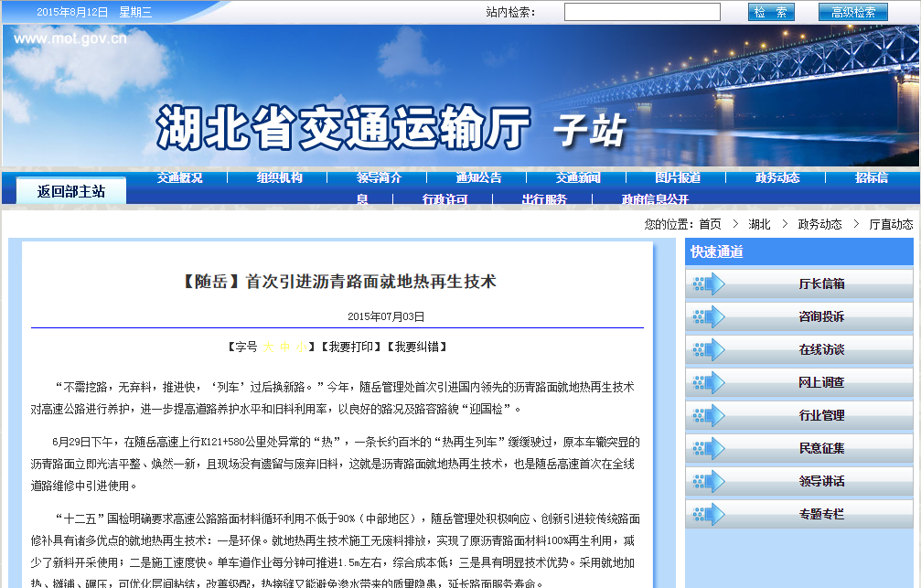Viewport: 921px width, 588px height.
Task: Click 我要打印 to print the article
Action: click(350, 347)
